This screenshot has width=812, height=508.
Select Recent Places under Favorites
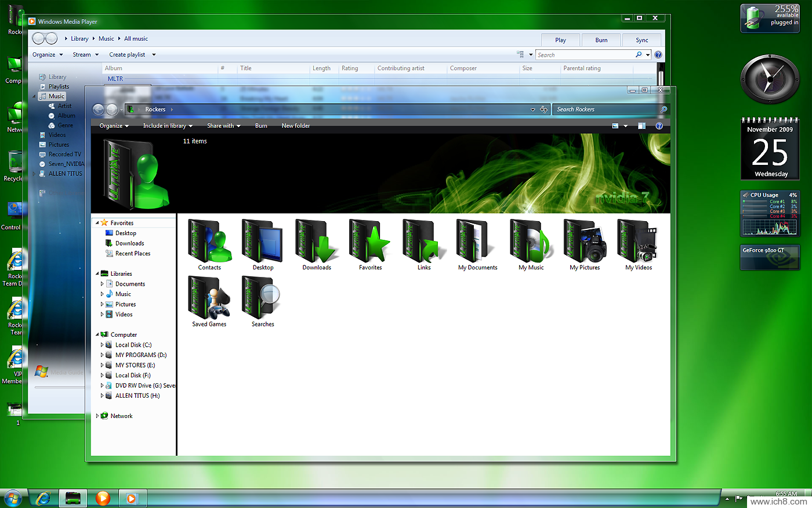point(133,254)
